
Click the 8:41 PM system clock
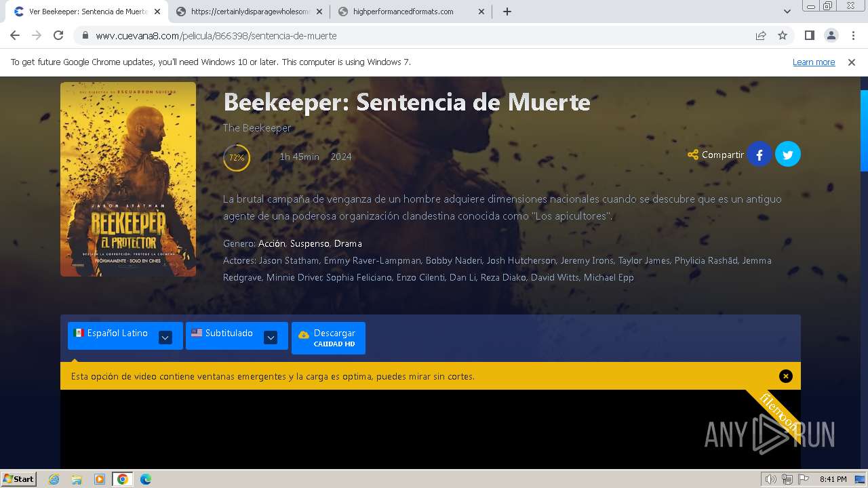point(833,479)
